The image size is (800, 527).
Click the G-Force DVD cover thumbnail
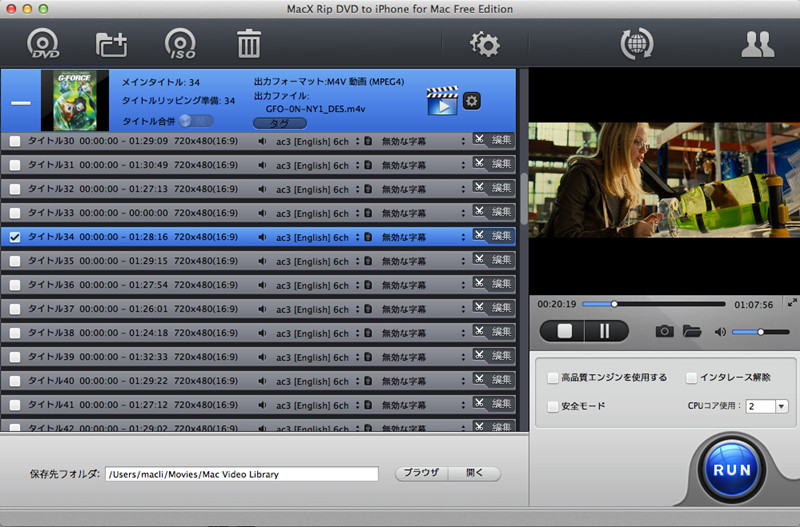pos(75,101)
